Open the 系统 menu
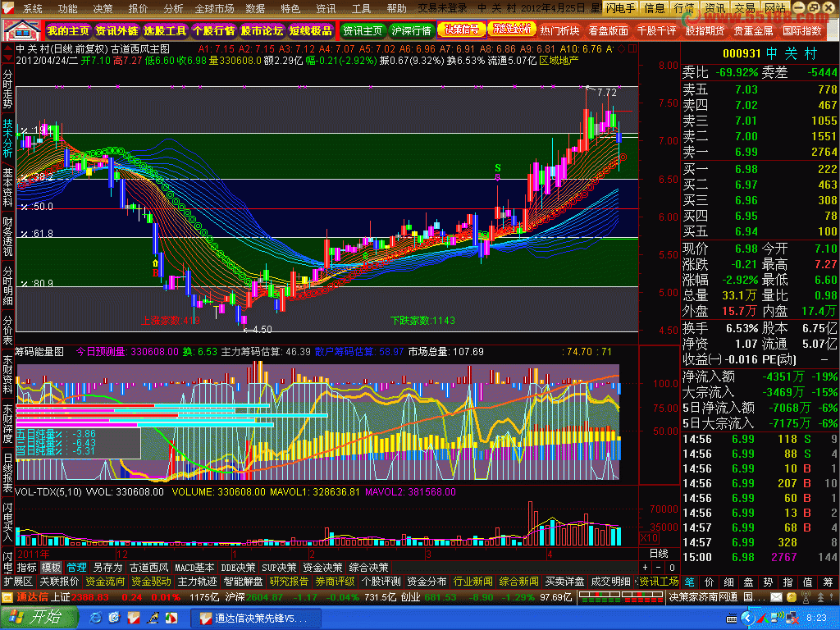This screenshot has width=840, height=630. click(x=33, y=8)
